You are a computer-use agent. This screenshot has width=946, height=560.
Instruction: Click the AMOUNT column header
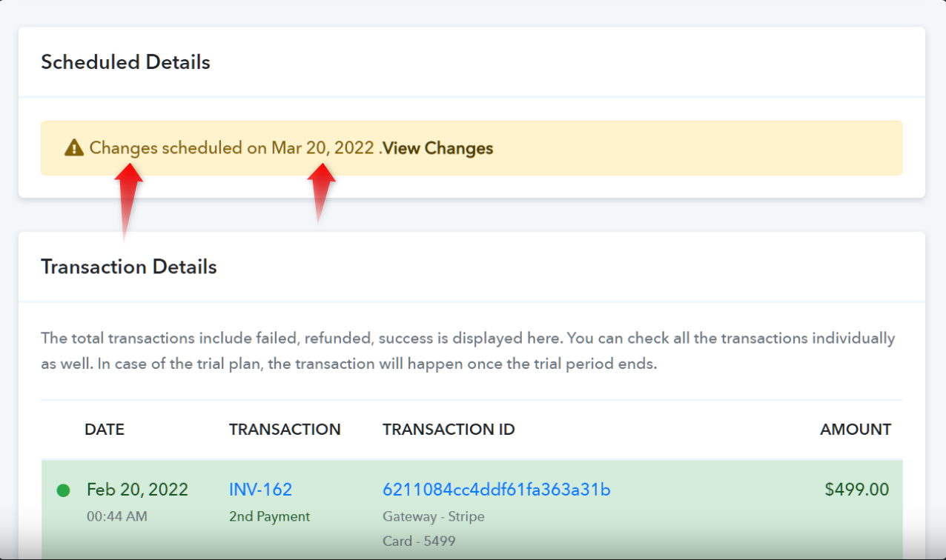[856, 430]
